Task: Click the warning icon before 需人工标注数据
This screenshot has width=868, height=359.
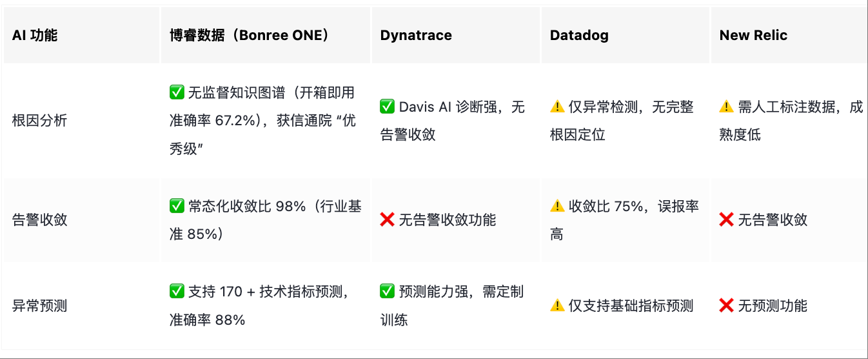Action: click(727, 107)
